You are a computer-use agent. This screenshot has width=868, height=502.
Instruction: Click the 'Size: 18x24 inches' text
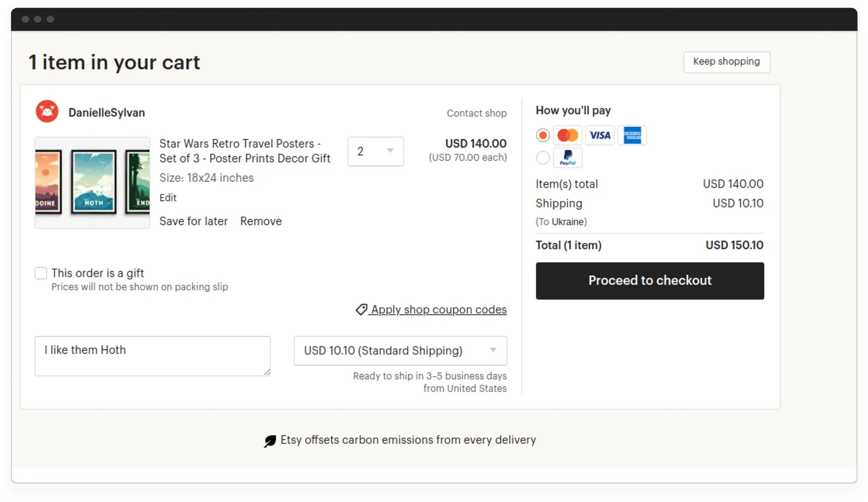pos(206,178)
